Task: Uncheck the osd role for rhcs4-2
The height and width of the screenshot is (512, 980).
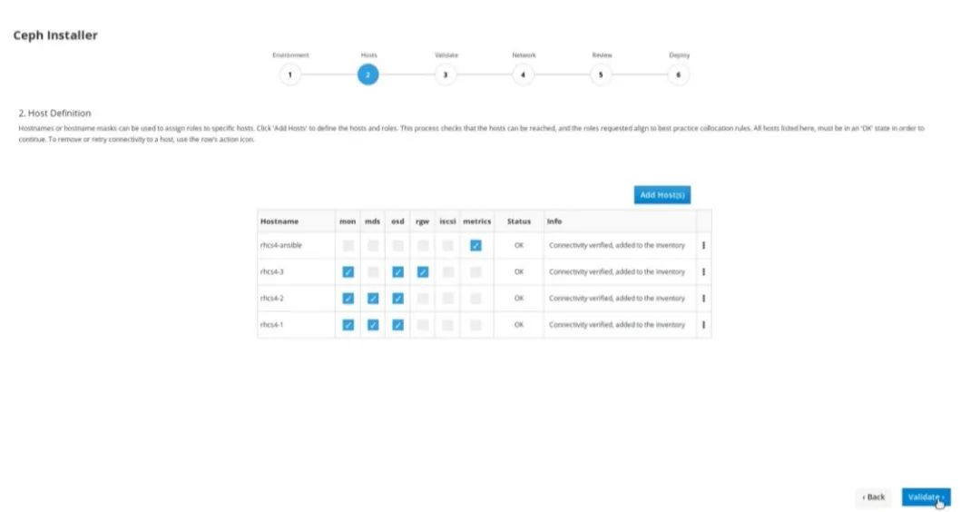Action: pos(397,298)
